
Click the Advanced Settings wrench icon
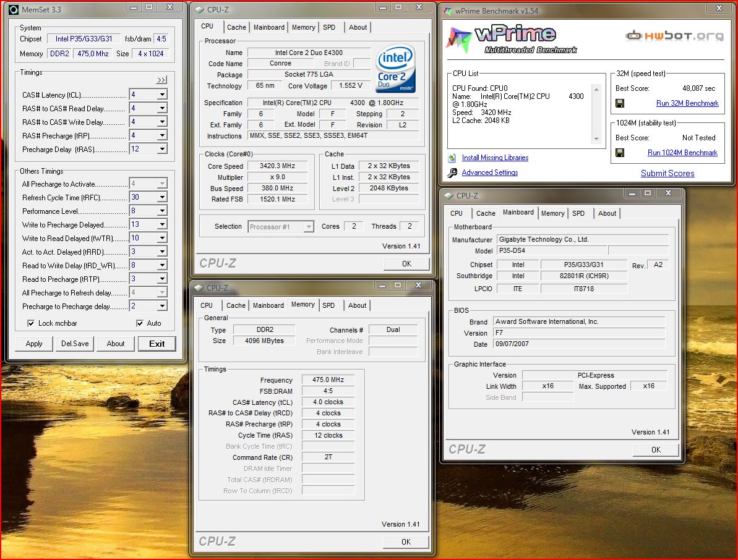click(x=452, y=172)
